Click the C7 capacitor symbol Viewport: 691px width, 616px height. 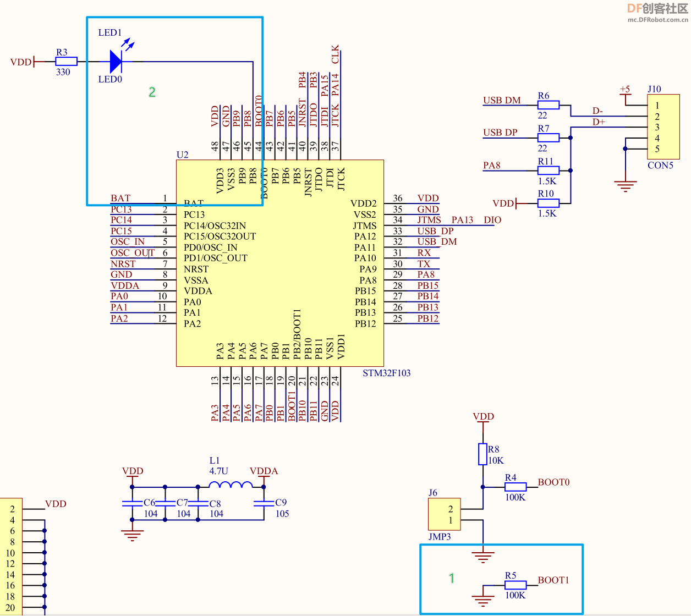[165, 503]
